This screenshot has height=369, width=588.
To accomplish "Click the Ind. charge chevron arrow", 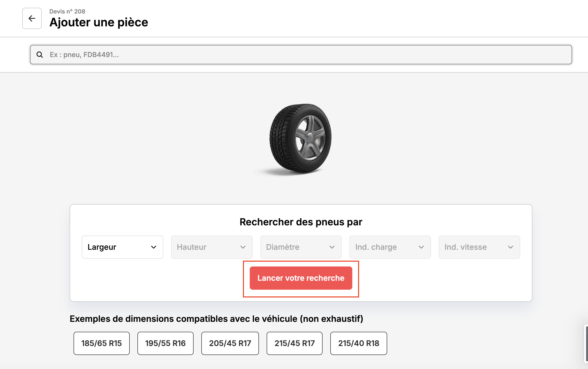I will pyautogui.click(x=421, y=247).
